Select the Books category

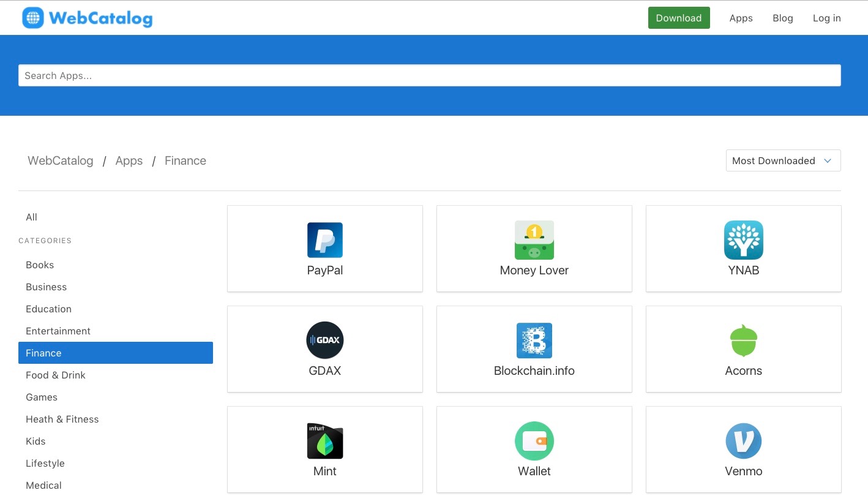pyautogui.click(x=116, y=265)
